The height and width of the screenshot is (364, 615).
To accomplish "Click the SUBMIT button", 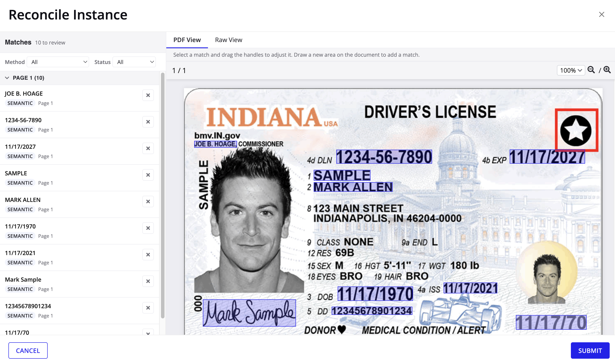I will [x=590, y=350].
